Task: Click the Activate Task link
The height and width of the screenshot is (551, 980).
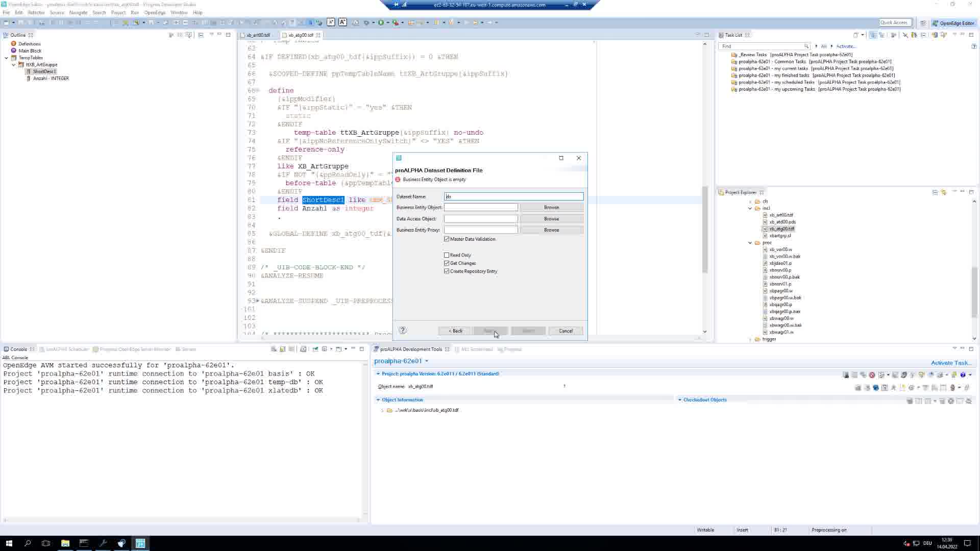Action: [x=950, y=363]
